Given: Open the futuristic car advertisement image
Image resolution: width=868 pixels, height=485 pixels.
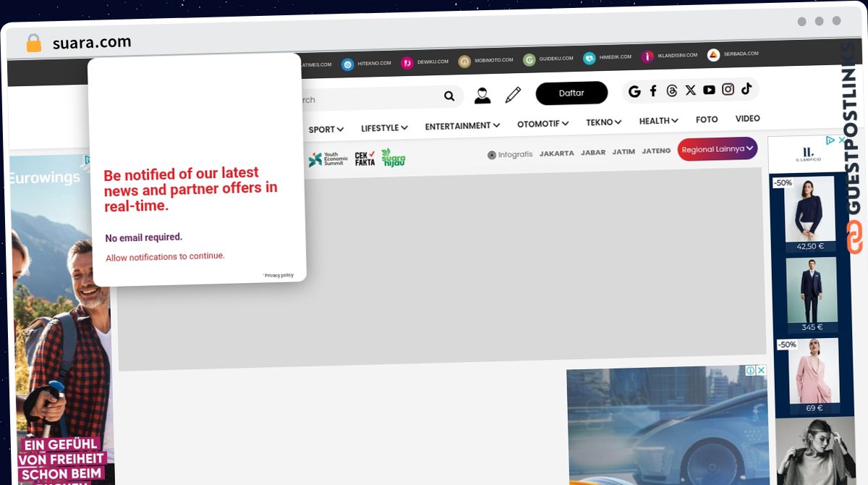Looking at the screenshot, I should [x=668, y=426].
